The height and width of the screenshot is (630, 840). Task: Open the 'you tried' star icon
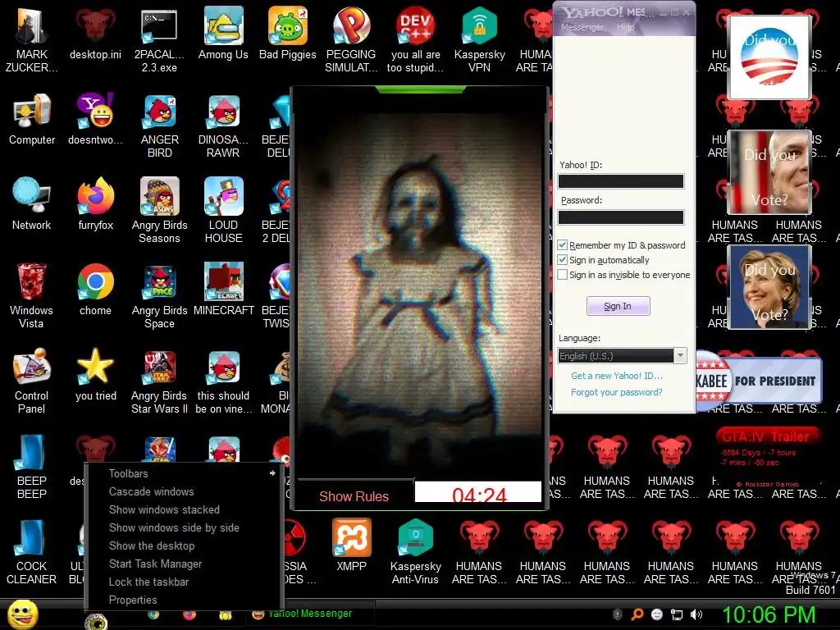[x=95, y=374]
